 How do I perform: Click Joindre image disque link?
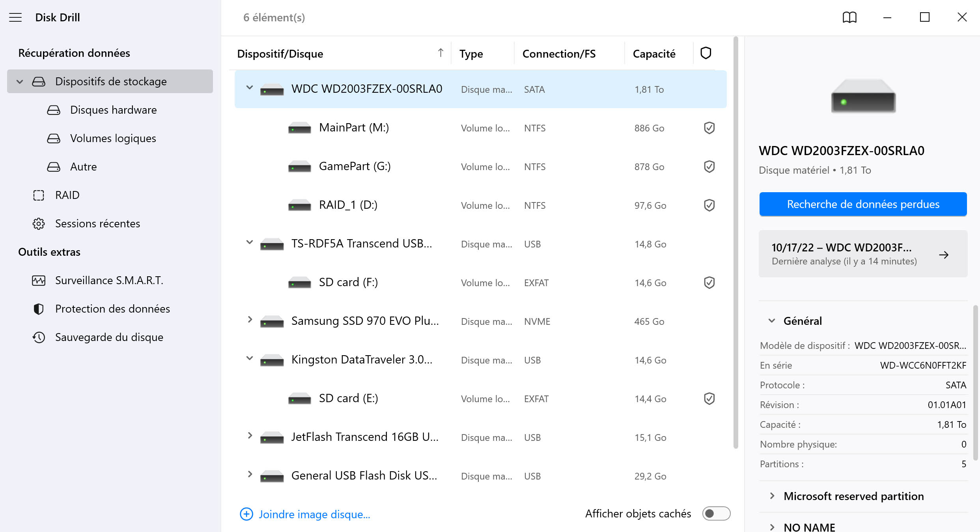(x=314, y=514)
